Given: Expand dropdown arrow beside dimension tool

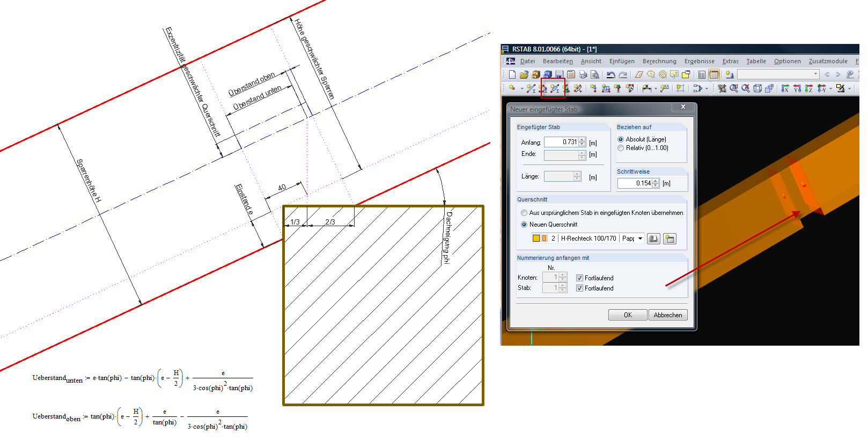Looking at the screenshot, I should click(x=656, y=88).
